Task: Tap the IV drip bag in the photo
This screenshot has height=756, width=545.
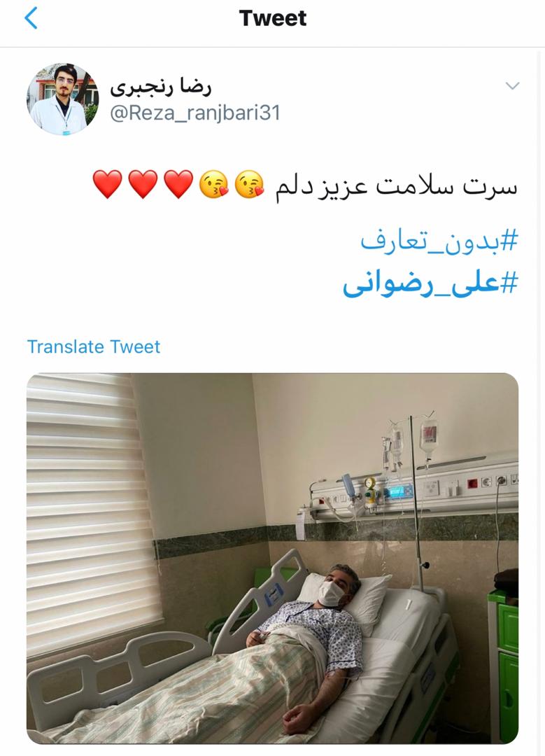Action: click(x=428, y=435)
